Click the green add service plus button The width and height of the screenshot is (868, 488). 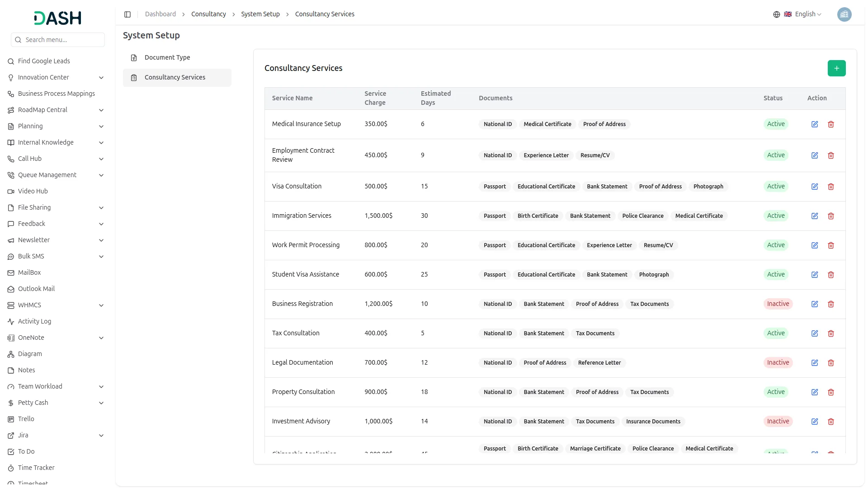[x=836, y=68]
